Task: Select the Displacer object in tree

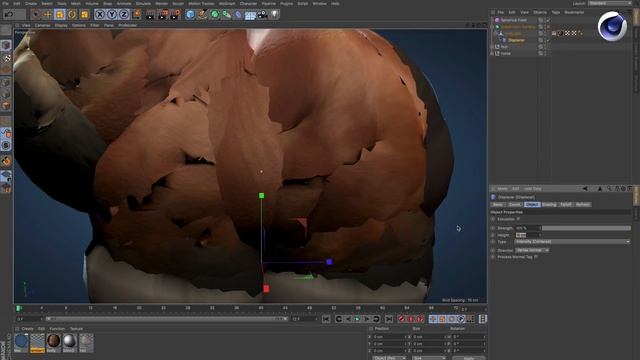Action: (516, 40)
